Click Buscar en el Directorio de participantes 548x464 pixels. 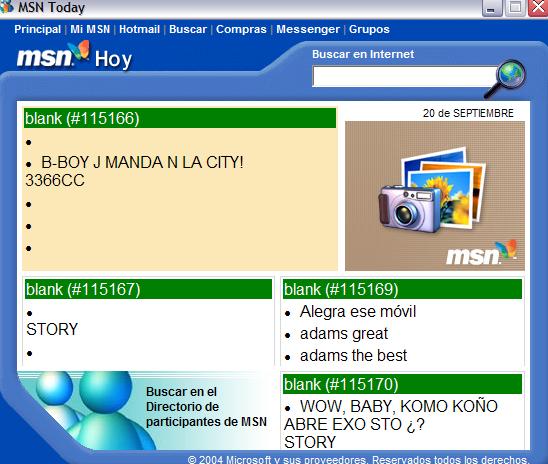point(206,407)
